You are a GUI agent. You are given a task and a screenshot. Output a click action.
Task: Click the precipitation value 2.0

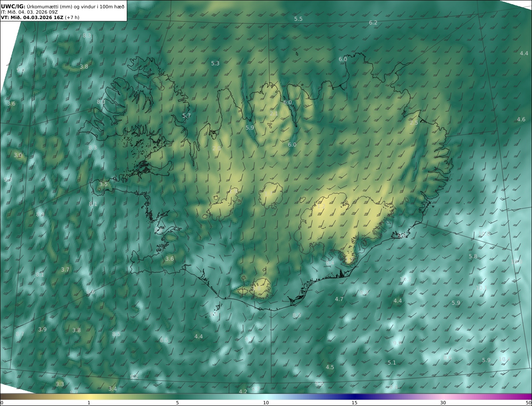(217, 148)
